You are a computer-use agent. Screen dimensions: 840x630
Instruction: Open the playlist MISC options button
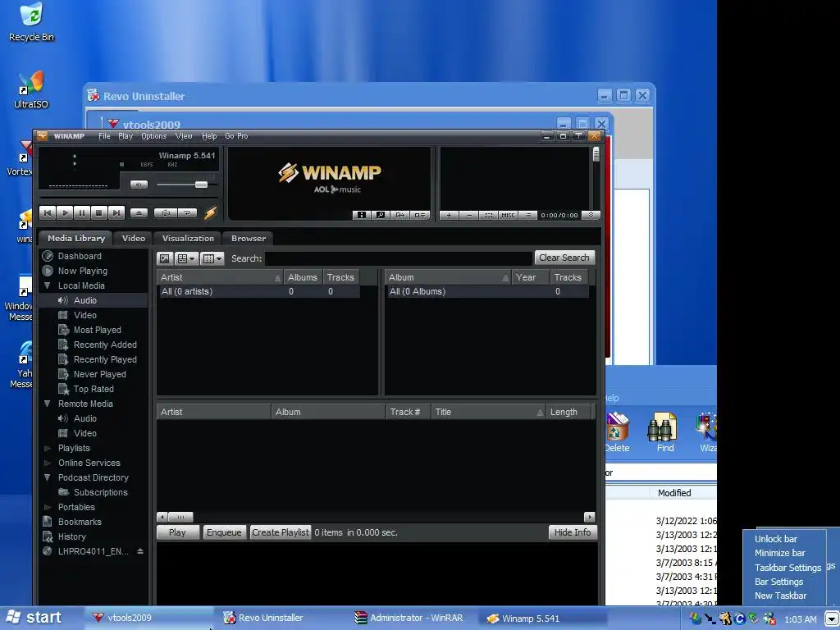coord(508,216)
